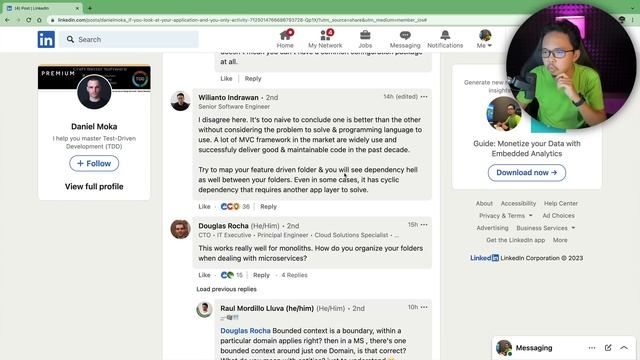
Task: Open Raul Mordillo Lluva's profile name
Action: pyautogui.click(x=267, y=308)
